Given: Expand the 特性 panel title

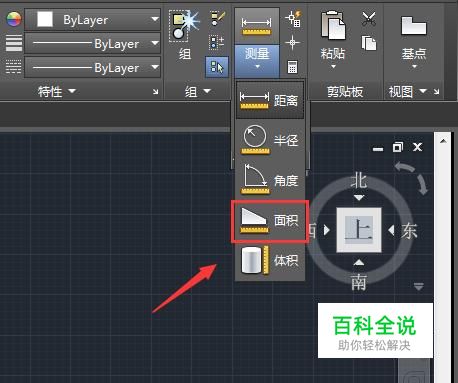Looking at the screenshot, I should point(57,91).
